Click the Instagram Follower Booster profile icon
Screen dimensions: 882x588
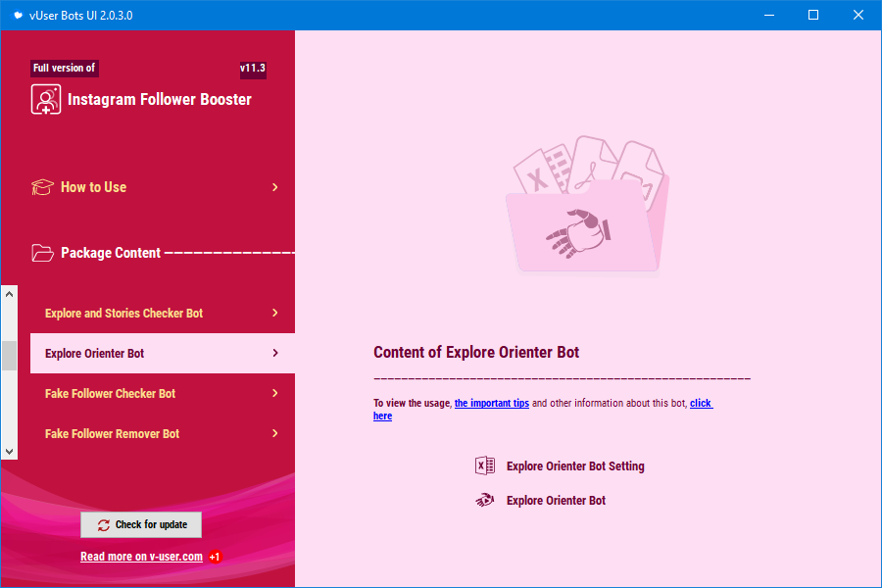coord(46,100)
